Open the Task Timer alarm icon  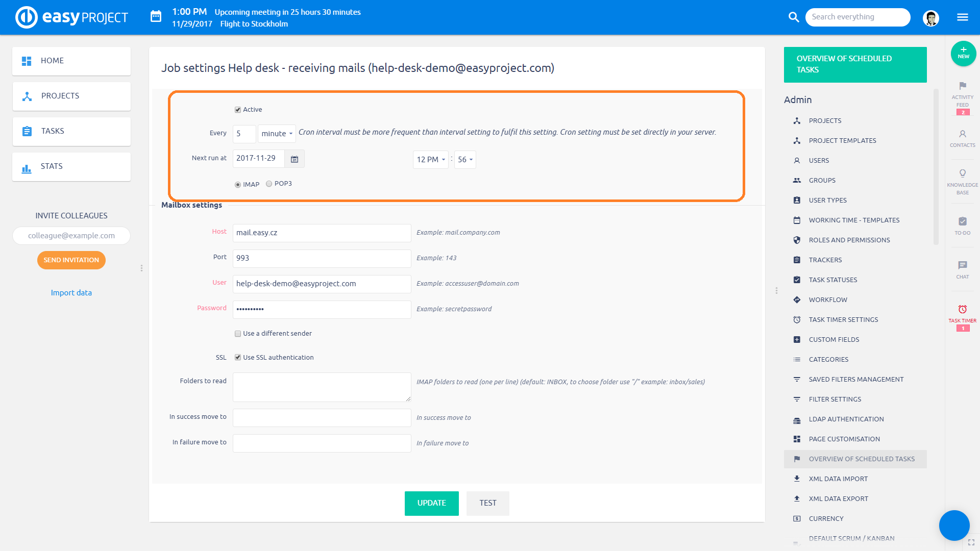click(x=963, y=309)
